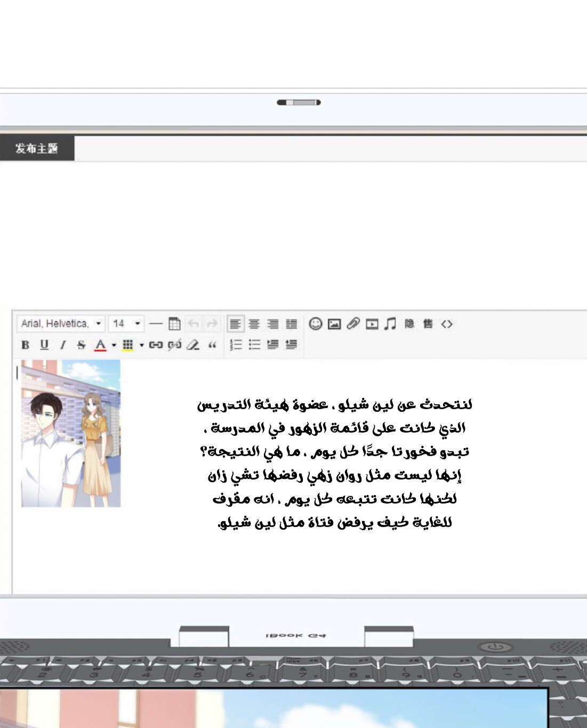Image resolution: width=587 pixels, height=728 pixels.
Task: Expand the background color dropdown arrow
Action: [x=142, y=345]
